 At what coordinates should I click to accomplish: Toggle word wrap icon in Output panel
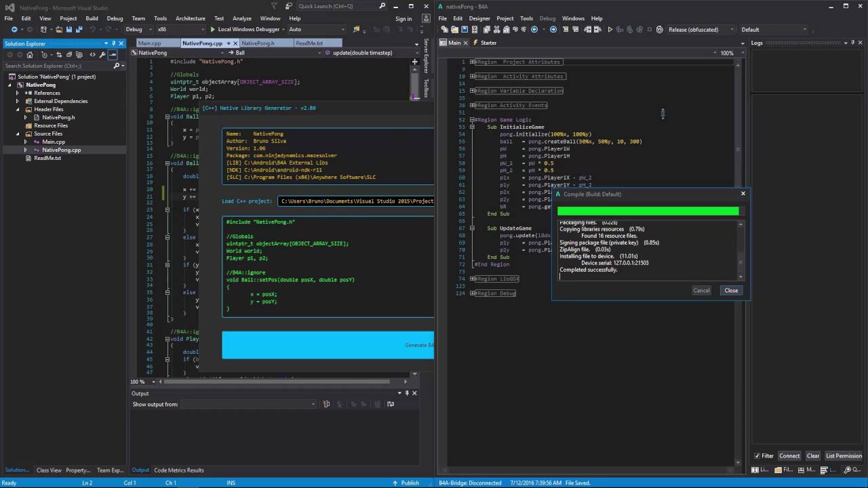(x=390, y=404)
